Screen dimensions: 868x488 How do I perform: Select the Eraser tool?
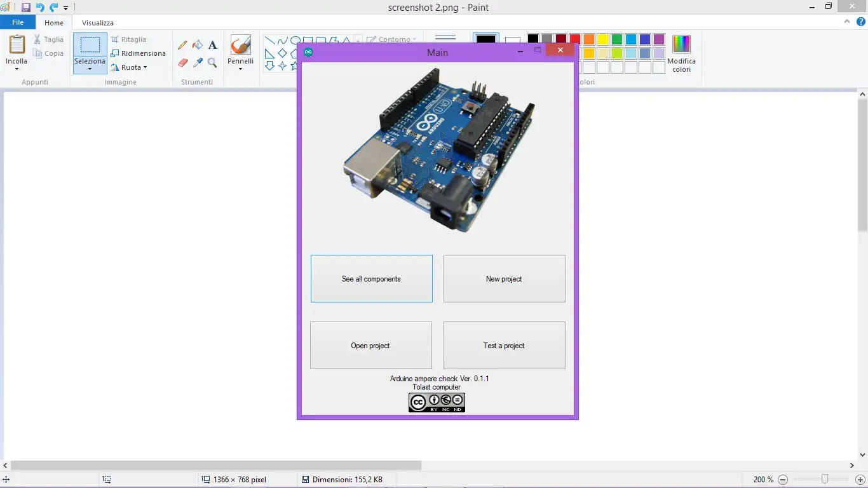click(x=183, y=63)
